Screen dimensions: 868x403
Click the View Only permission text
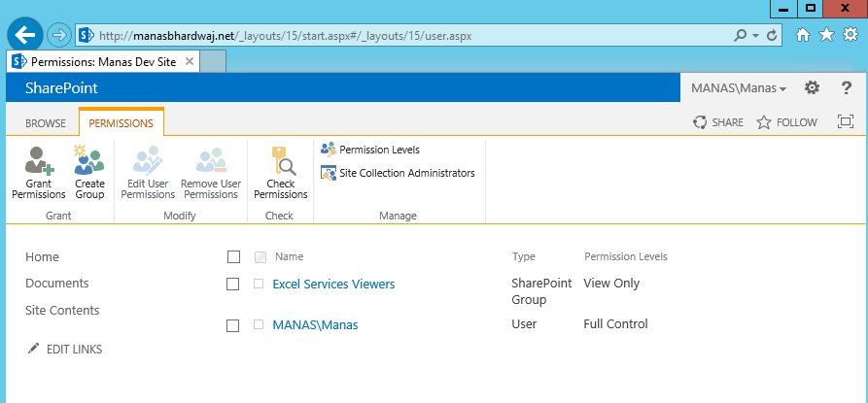[x=611, y=283]
